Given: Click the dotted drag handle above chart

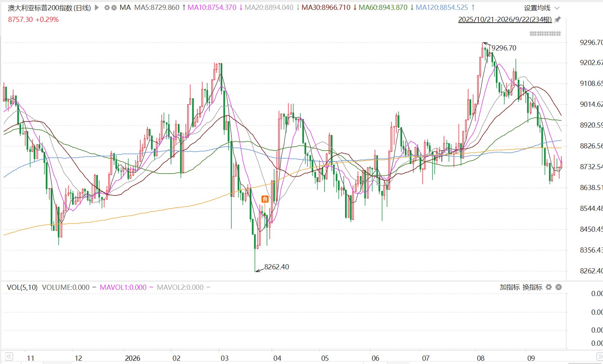Looking at the screenshot, I should point(545,34).
